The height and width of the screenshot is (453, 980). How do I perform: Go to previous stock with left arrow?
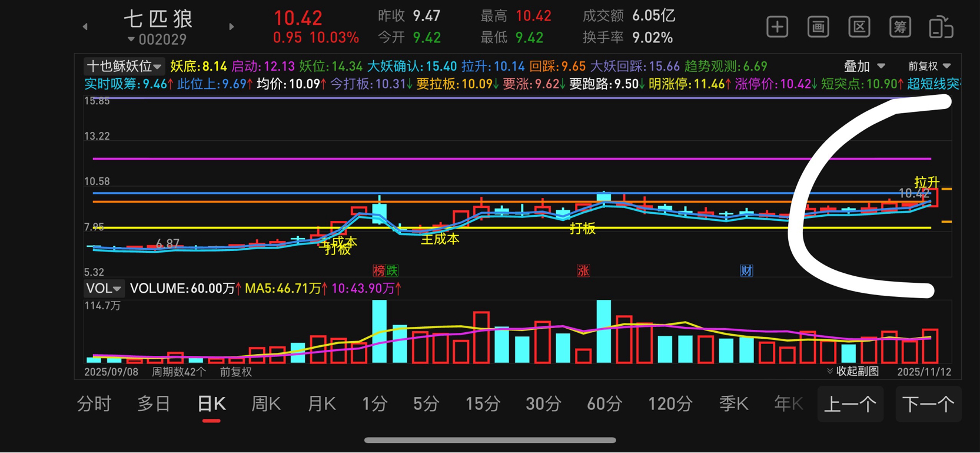pos(85,27)
